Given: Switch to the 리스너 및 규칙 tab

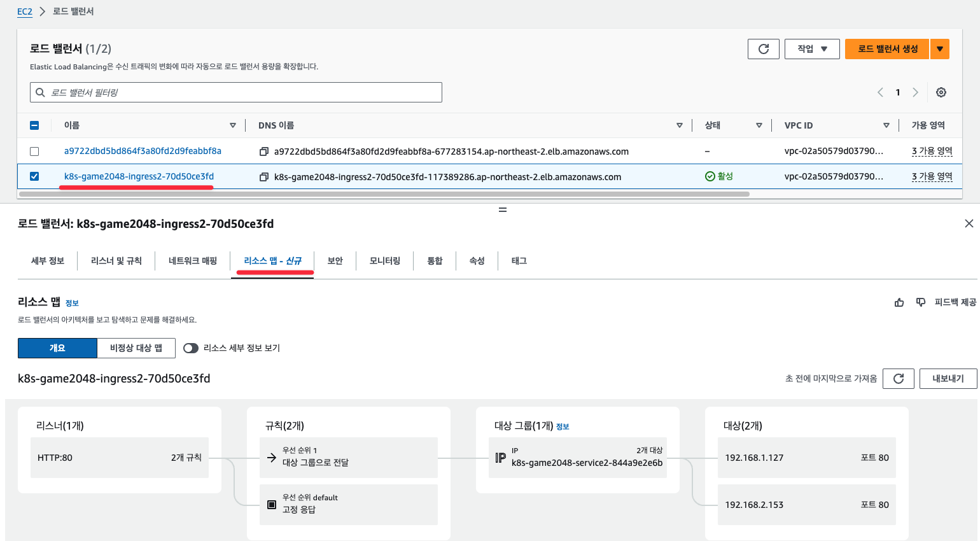Looking at the screenshot, I should 116,261.
